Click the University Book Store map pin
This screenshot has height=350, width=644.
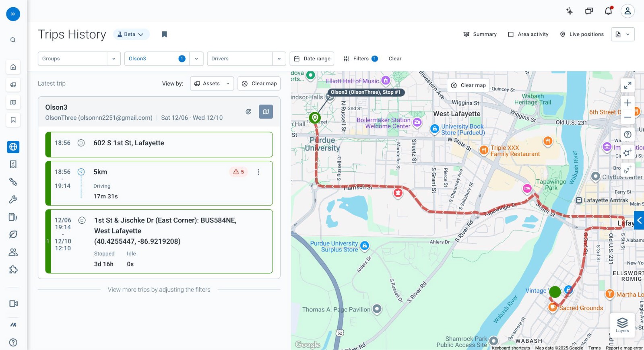pos(435,129)
